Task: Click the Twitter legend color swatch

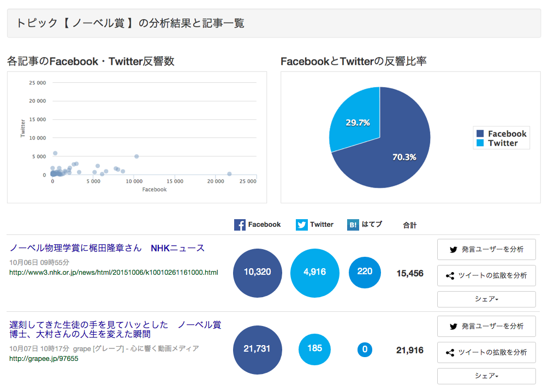Action: [480, 143]
